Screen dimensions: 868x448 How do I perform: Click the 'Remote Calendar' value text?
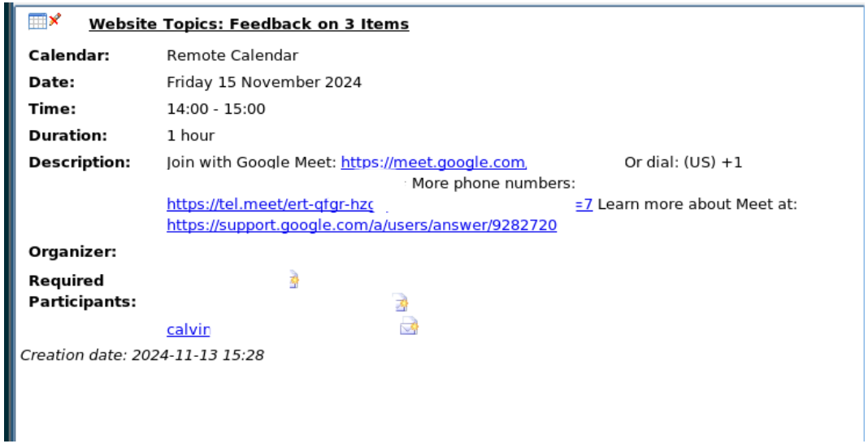click(232, 56)
